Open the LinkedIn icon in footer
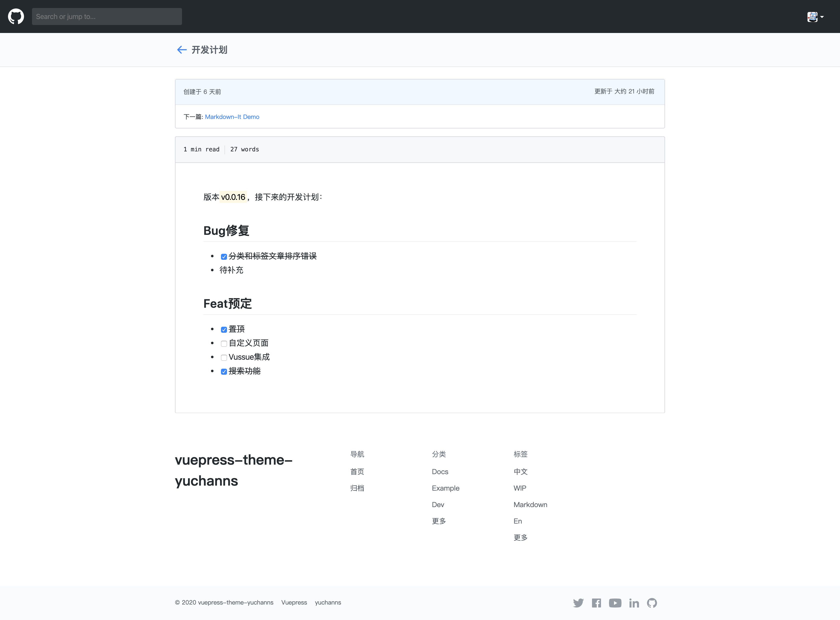Image resolution: width=840 pixels, height=620 pixels. coord(634,603)
